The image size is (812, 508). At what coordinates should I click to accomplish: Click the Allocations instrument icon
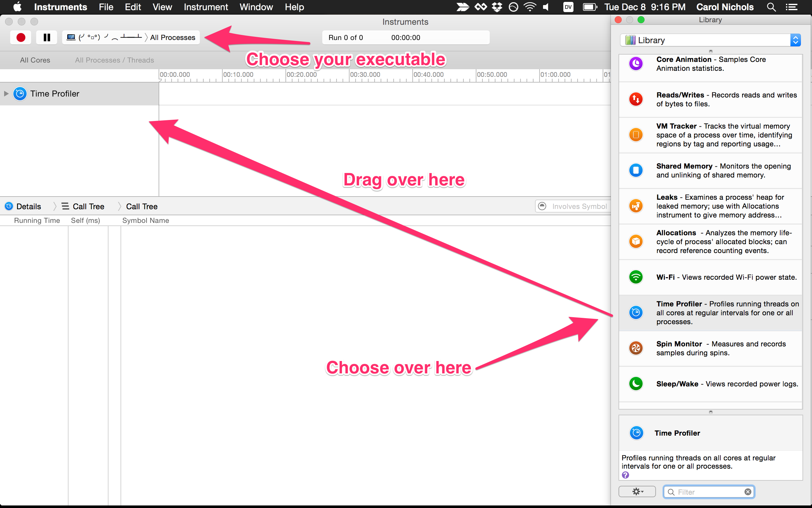(x=636, y=241)
